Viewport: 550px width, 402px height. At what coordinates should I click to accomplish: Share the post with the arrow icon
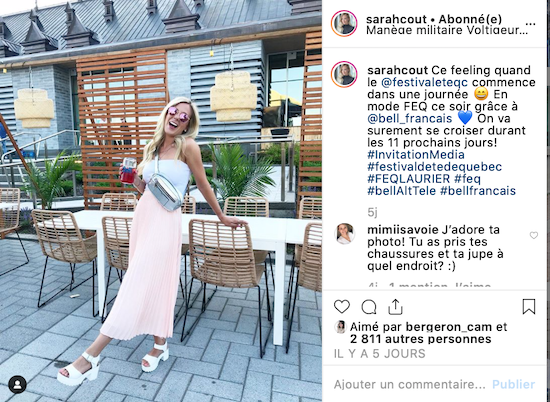395,307
